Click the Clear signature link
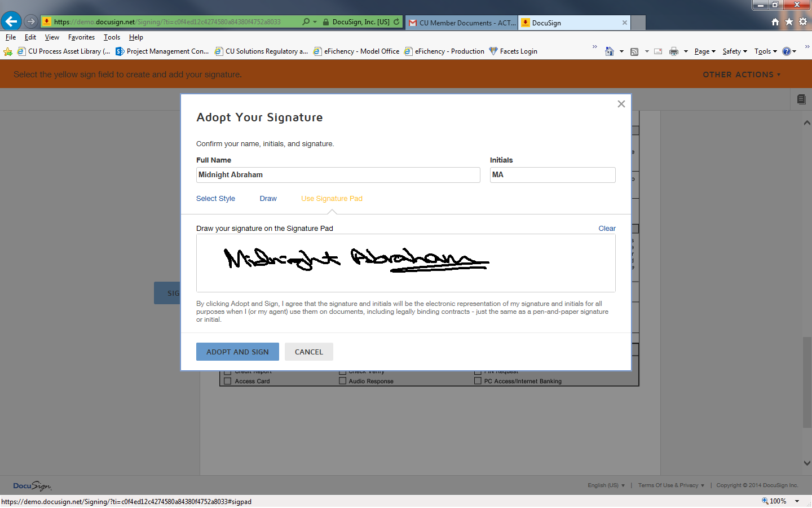Viewport: 812px width, 508px height. pyautogui.click(x=607, y=229)
